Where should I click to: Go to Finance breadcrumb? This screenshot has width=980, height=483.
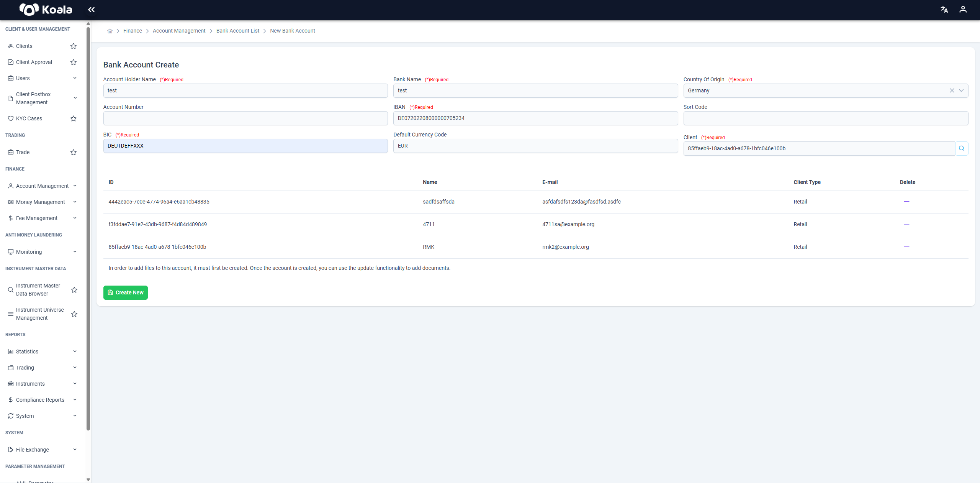[133, 31]
